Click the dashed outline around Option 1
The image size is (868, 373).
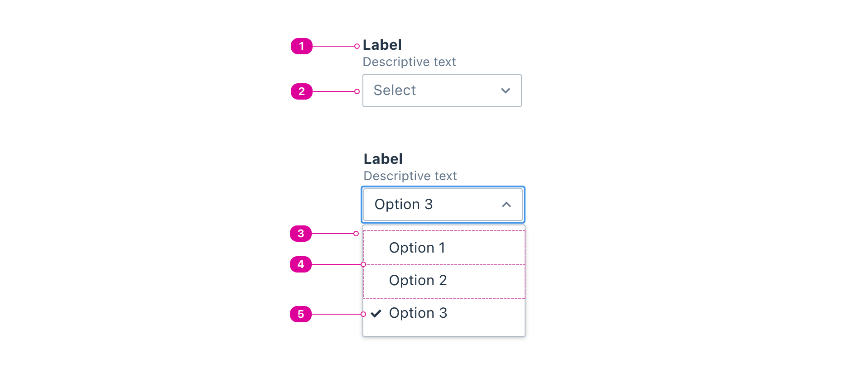[x=444, y=230]
